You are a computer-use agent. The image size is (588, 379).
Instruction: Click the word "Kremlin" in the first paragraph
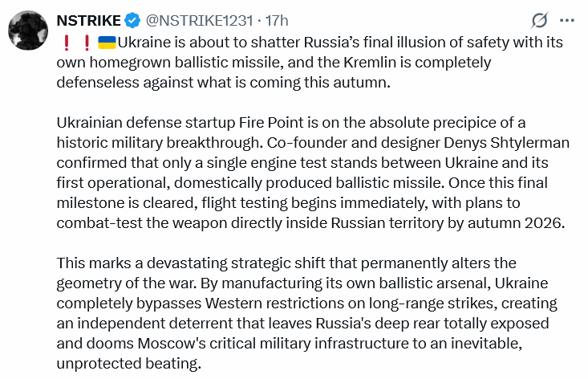pos(370,63)
